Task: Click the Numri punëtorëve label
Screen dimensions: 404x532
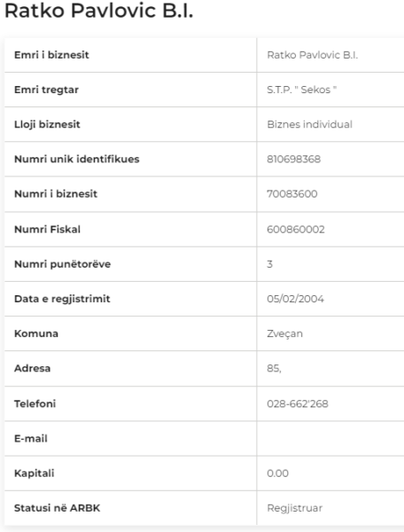Action: click(62, 264)
